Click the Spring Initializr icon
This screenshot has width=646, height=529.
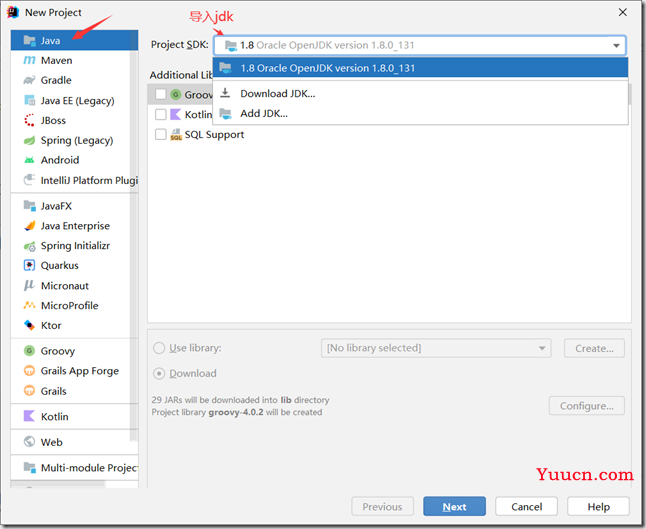tap(29, 246)
